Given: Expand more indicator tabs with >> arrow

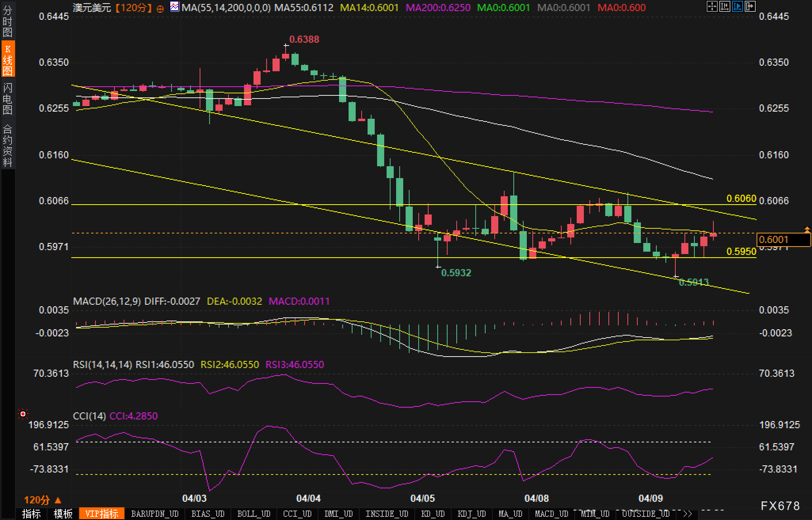Looking at the screenshot, I should point(687,514).
